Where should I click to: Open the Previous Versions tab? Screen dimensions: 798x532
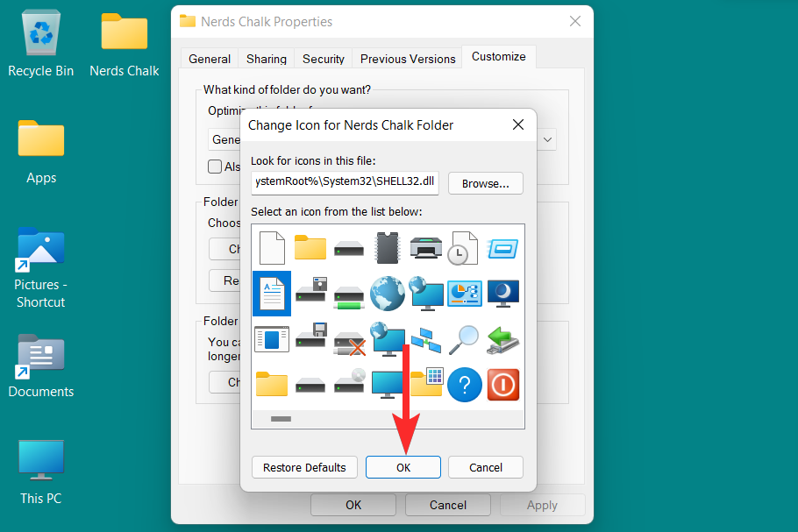pos(408,59)
